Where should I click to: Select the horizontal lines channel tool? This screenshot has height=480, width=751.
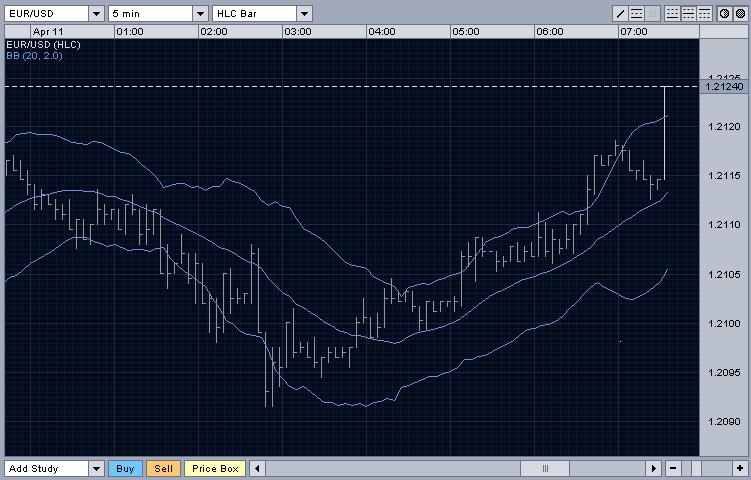(x=637, y=13)
